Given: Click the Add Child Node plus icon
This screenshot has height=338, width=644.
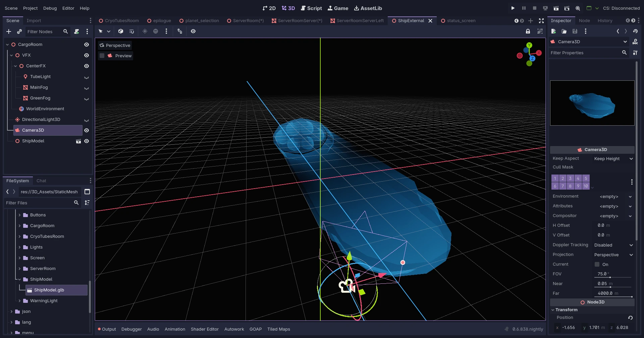Looking at the screenshot, I should pos(9,31).
